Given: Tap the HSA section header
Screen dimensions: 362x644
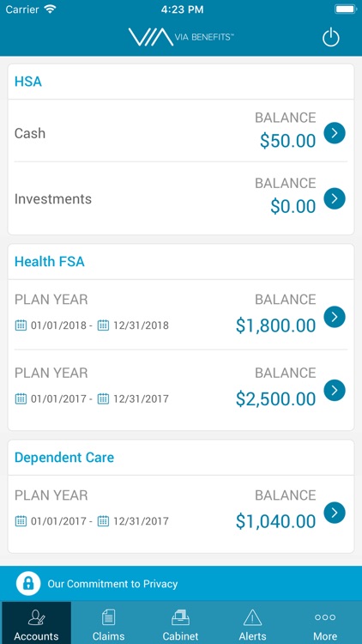Looking at the screenshot, I should click(x=28, y=82).
